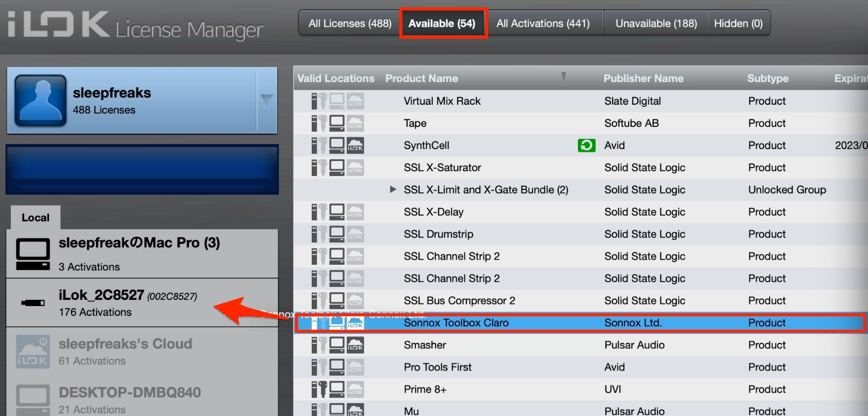Sort by the Publisher Name column header

coord(644,78)
